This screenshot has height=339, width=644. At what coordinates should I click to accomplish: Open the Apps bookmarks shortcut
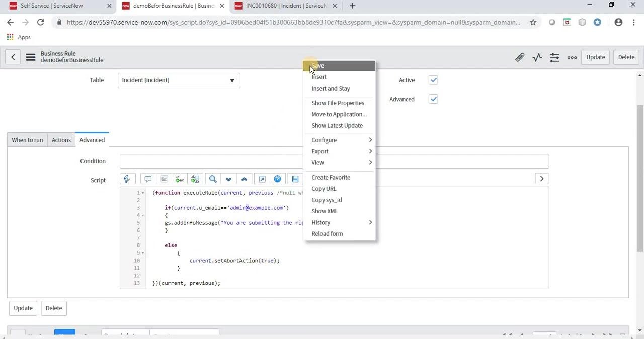pyautogui.click(x=19, y=37)
